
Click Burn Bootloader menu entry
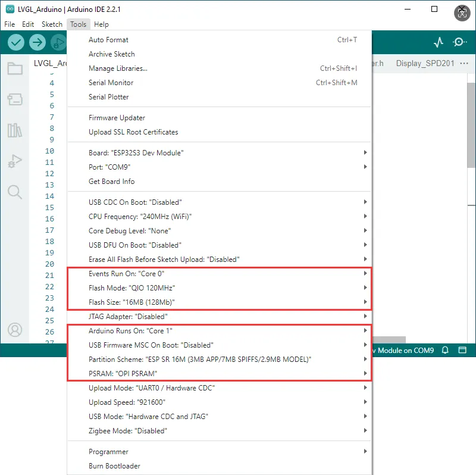tap(114, 466)
